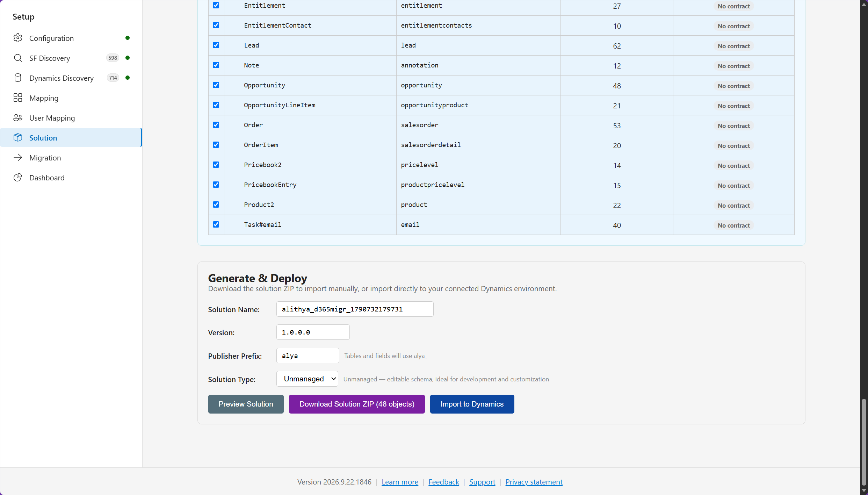Click the salesorderdetail table cell
Viewport: 868px width, 495px height.
[x=478, y=145]
